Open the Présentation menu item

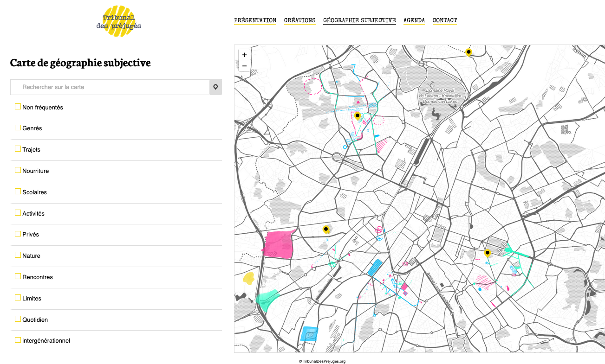click(255, 20)
